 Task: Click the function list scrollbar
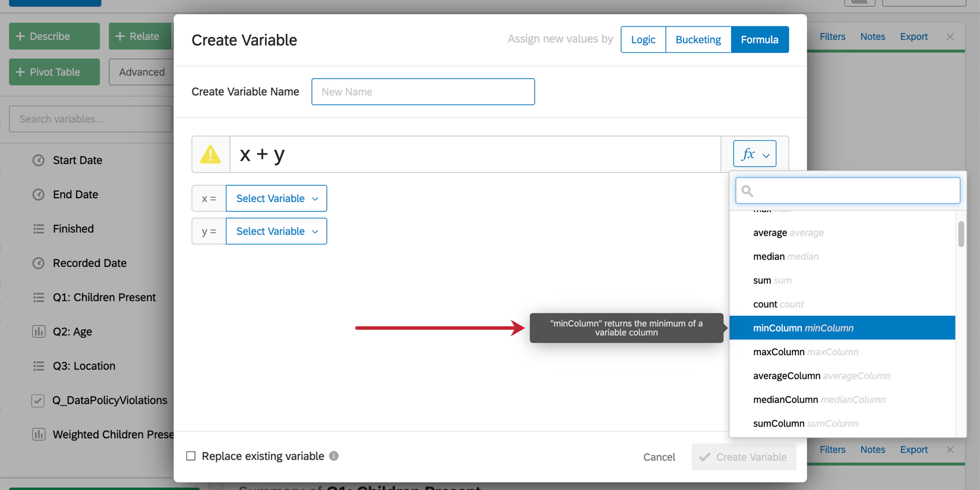point(961,234)
